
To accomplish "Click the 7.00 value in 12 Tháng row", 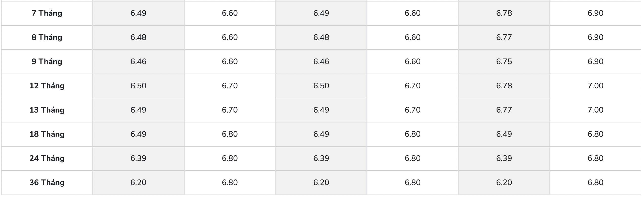I will [595, 86].
